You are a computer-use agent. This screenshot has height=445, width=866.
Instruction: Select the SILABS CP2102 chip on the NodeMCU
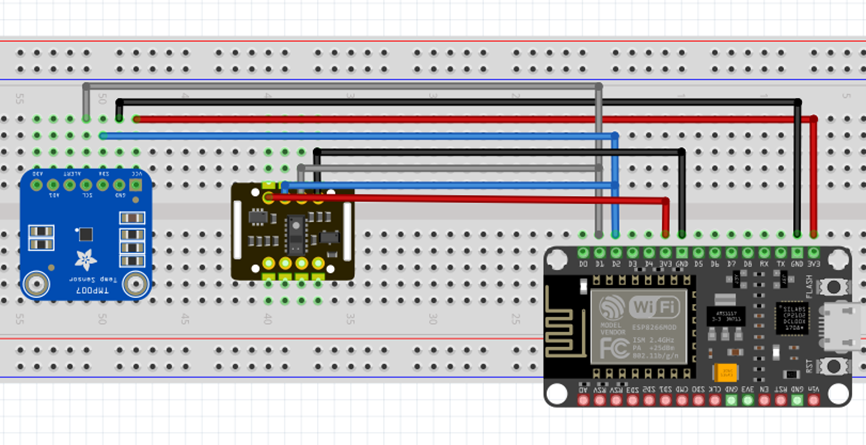point(791,318)
